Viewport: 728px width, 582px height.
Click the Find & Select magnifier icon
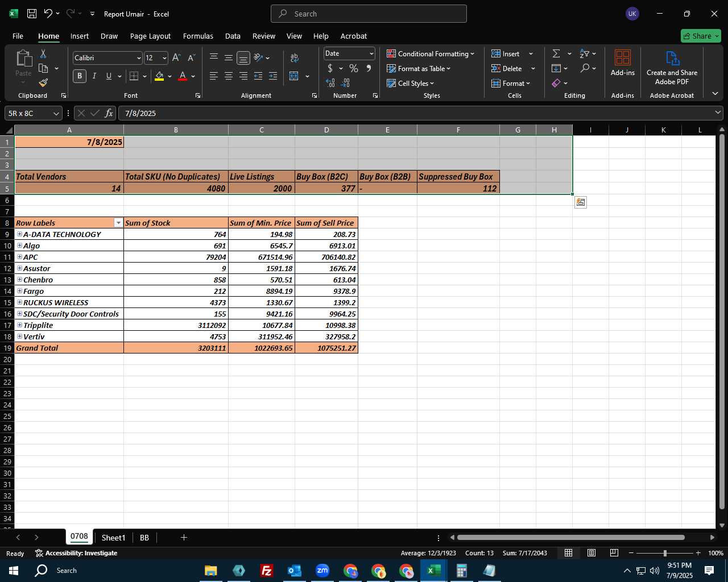click(x=585, y=68)
